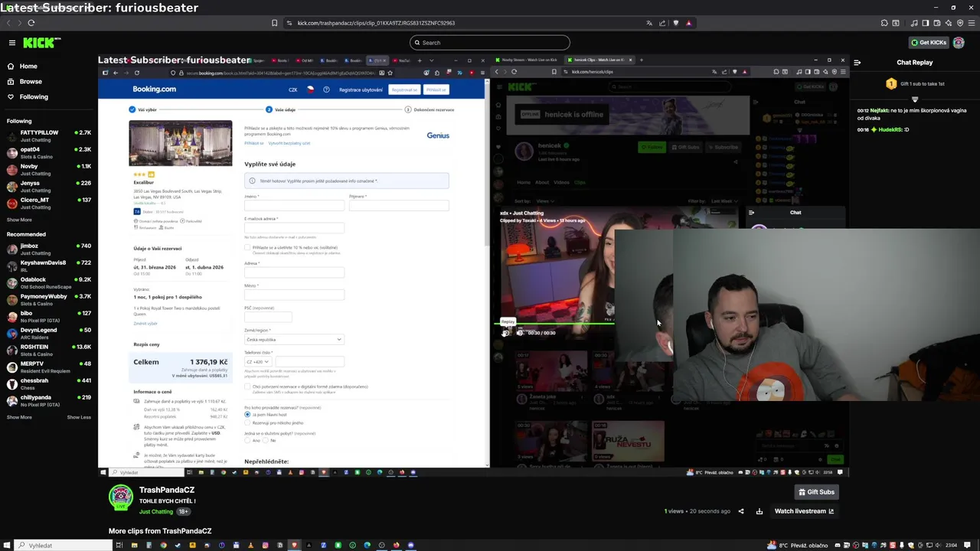Open the Windows Start menu

tap(6, 545)
